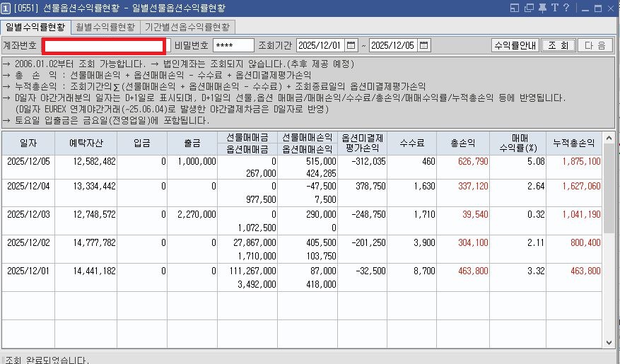The width and height of the screenshot is (620, 364).
Task: Select the 일별수익률현황 tab
Action: pos(35,28)
